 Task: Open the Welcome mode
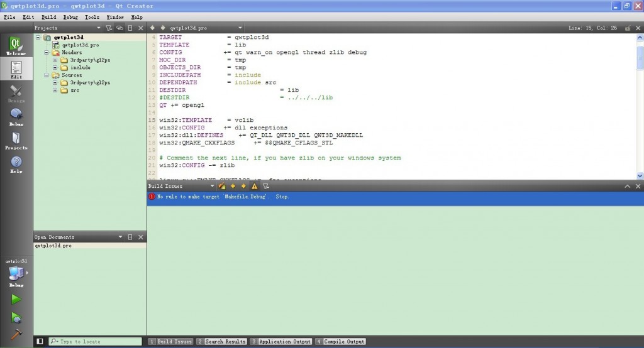coord(16,46)
